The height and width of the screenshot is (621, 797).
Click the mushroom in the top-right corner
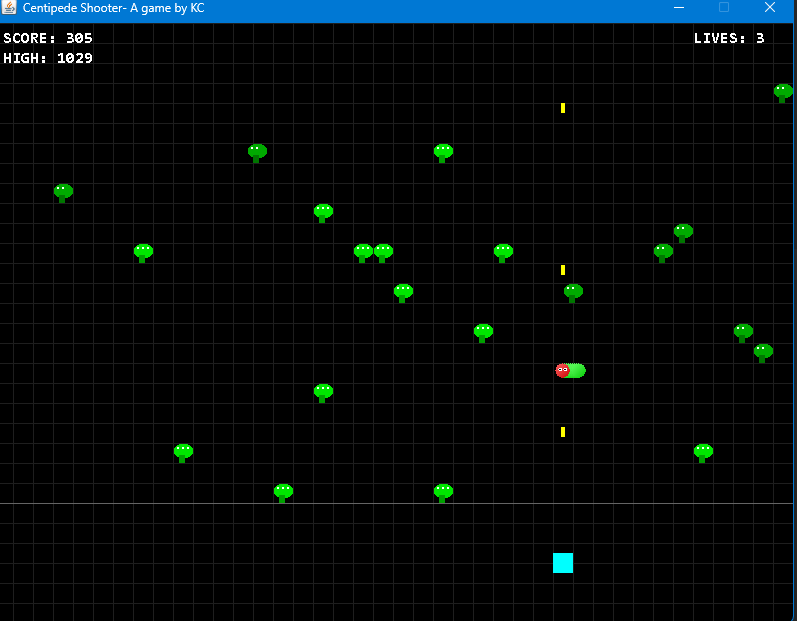coord(783,92)
